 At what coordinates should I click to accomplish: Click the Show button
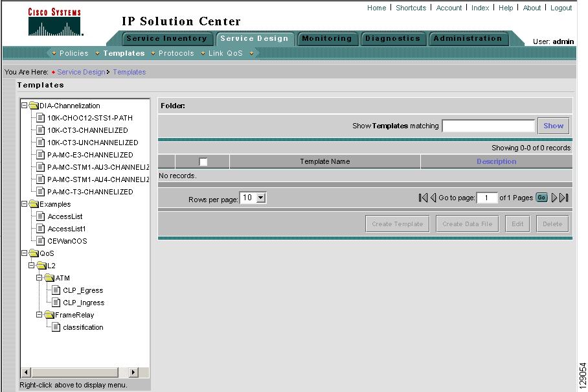coord(554,126)
